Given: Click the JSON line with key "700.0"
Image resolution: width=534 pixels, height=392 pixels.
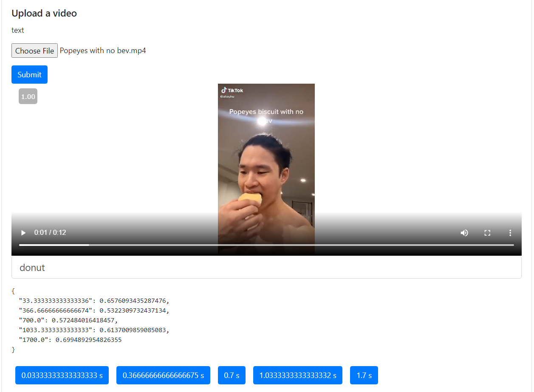Looking at the screenshot, I should pos(68,320).
